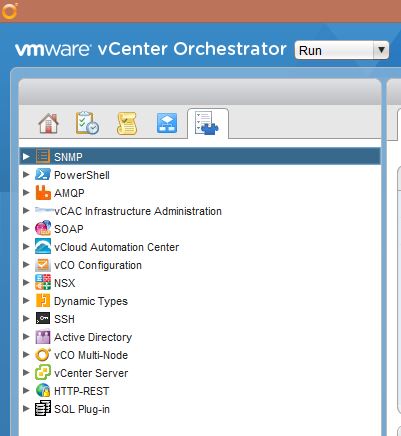
Task: Expand the Active Directory node arrow
Action: pyautogui.click(x=26, y=336)
